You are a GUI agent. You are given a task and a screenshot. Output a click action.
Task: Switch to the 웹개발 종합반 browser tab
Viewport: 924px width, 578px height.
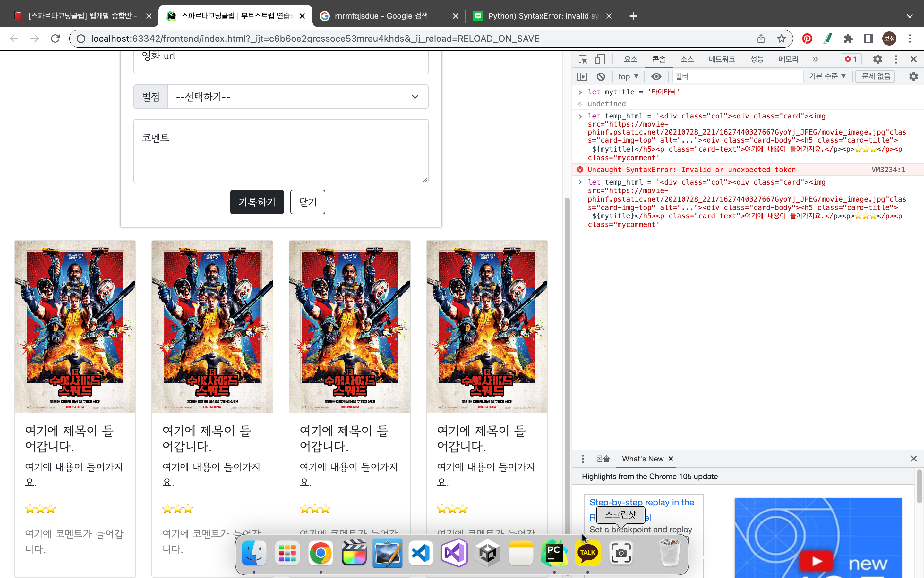click(x=82, y=16)
